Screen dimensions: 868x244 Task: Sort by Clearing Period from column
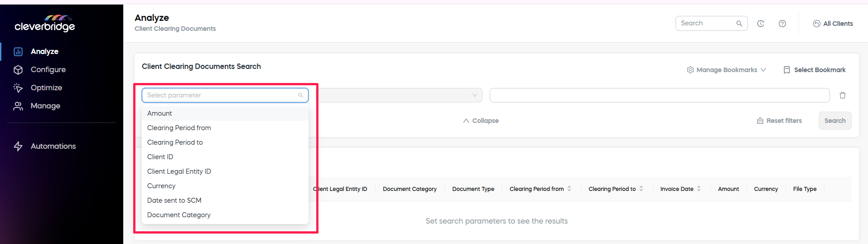point(569,189)
